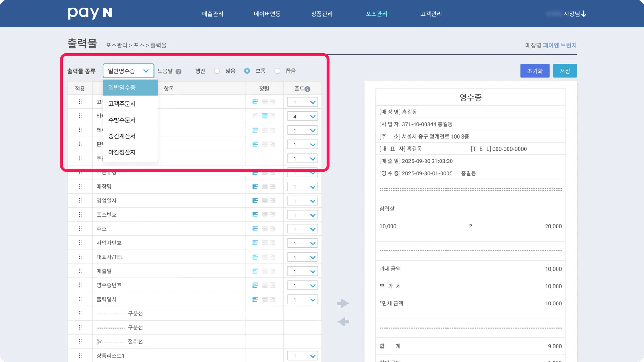Choose 마감정산지 from the dropdown list

pos(122,152)
